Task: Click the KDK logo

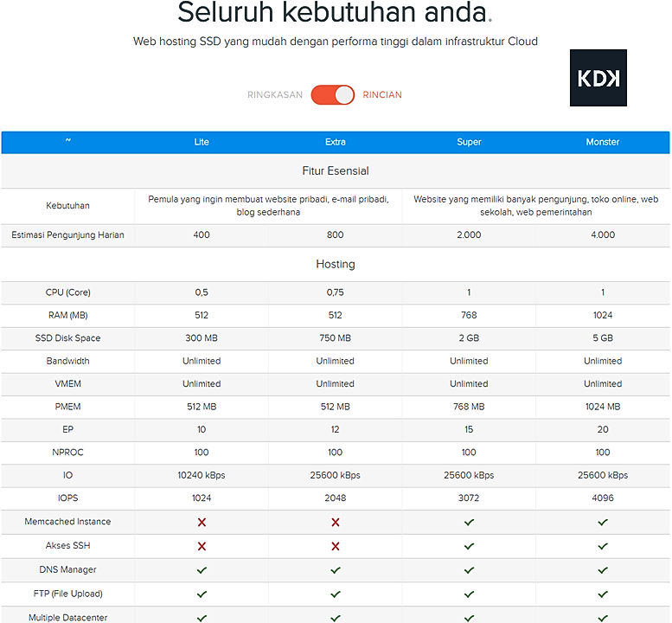Action: click(598, 78)
